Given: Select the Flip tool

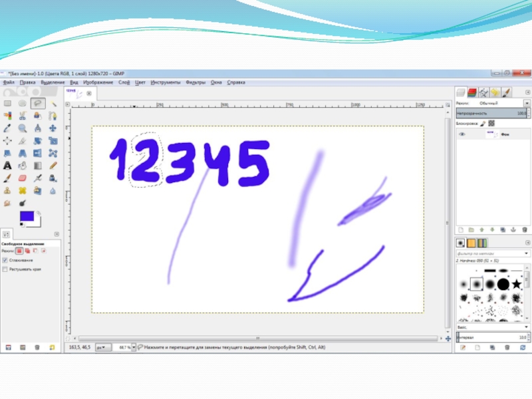Looking at the screenshot, I should pos(38,154).
